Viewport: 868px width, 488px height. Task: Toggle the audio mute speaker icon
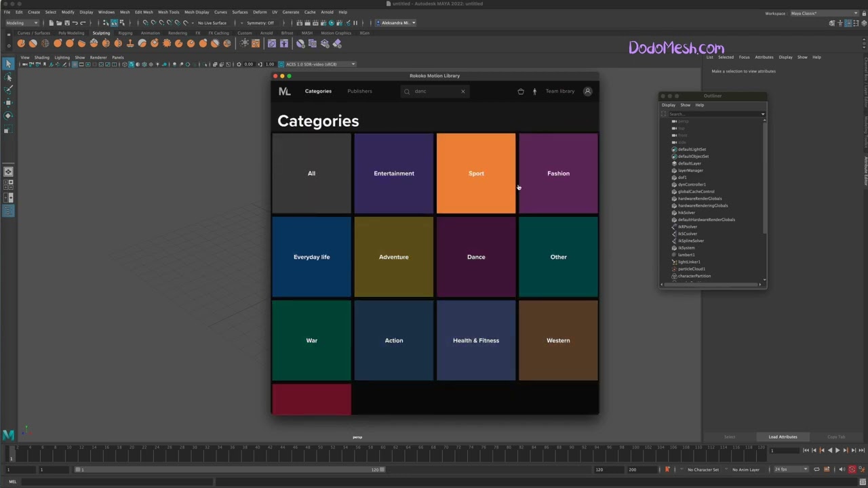click(842, 469)
